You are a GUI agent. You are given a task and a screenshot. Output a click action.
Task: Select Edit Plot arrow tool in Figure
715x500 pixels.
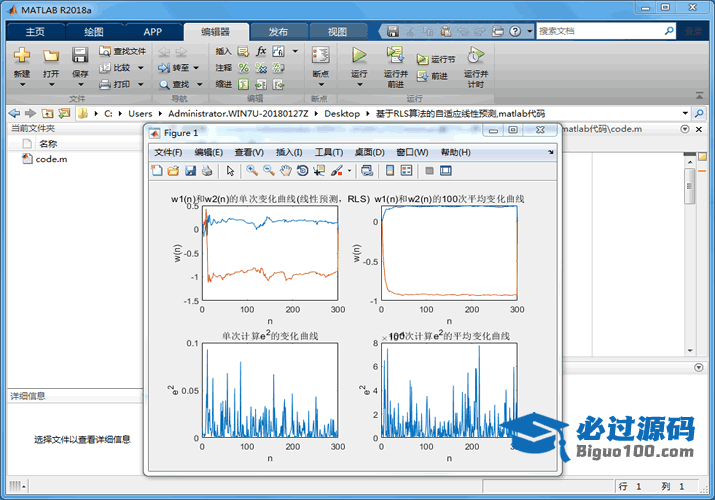pos(230,170)
